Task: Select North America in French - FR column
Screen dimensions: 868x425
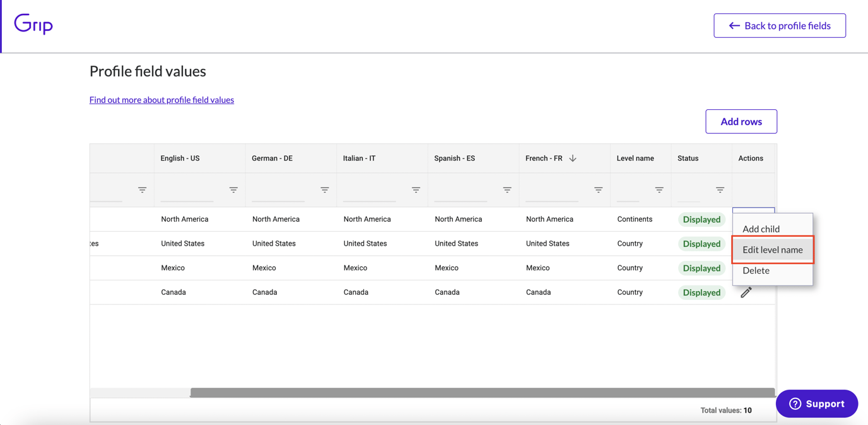Action: click(x=549, y=219)
